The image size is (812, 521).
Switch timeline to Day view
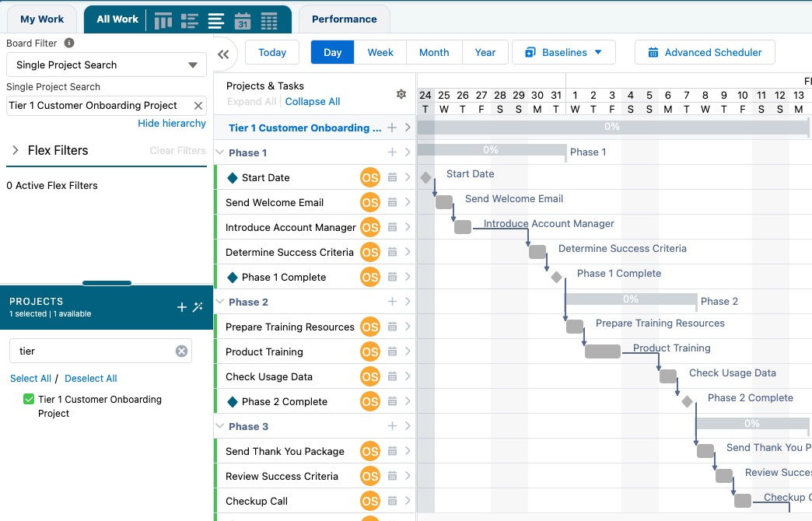tap(332, 52)
